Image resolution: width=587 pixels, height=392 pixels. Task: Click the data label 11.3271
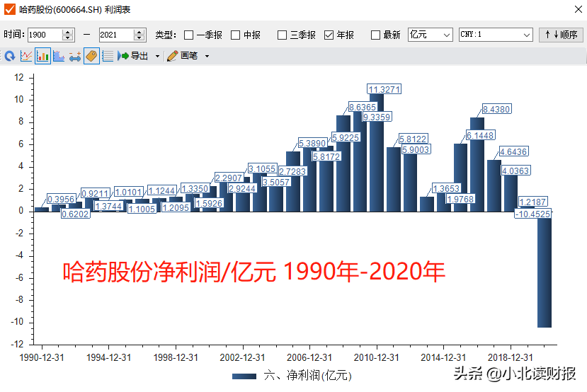click(x=384, y=89)
